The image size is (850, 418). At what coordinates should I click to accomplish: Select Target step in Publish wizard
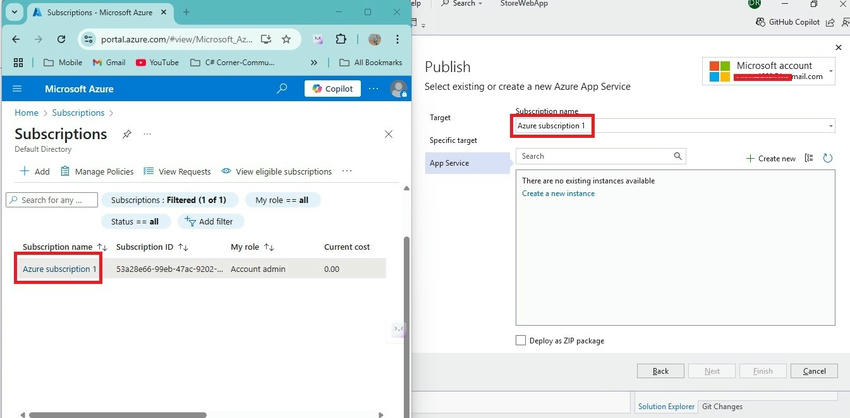[440, 117]
